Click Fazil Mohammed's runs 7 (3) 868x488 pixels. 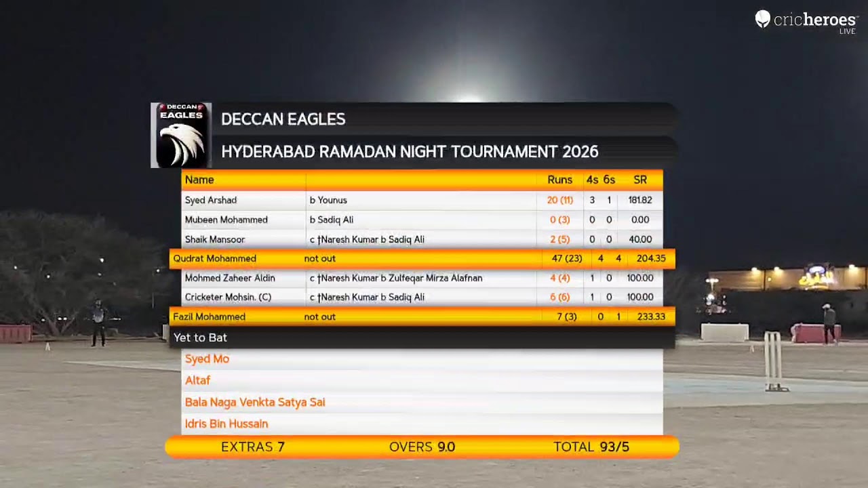tap(566, 317)
